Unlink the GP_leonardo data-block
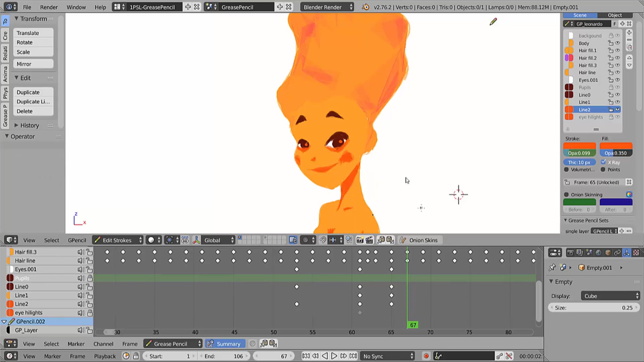The width and height of the screenshot is (644, 362). click(x=629, y=24)
